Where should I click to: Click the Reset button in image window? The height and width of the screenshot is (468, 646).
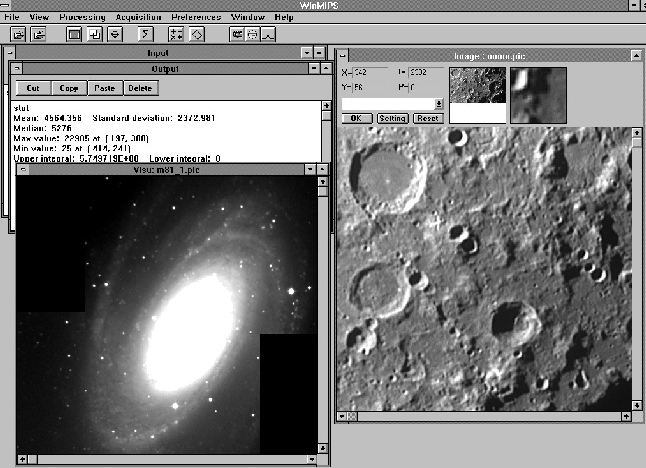428,118
